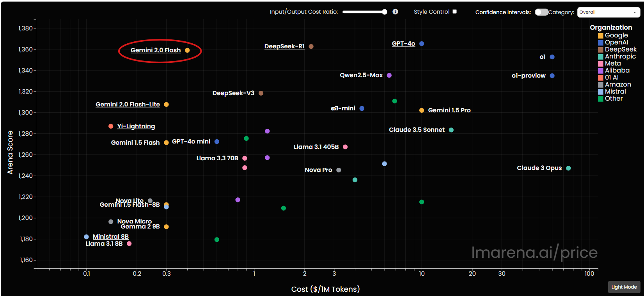Open the Gemini 2.0 Flash link
This screenshot has width=644, height=296.
156,50
